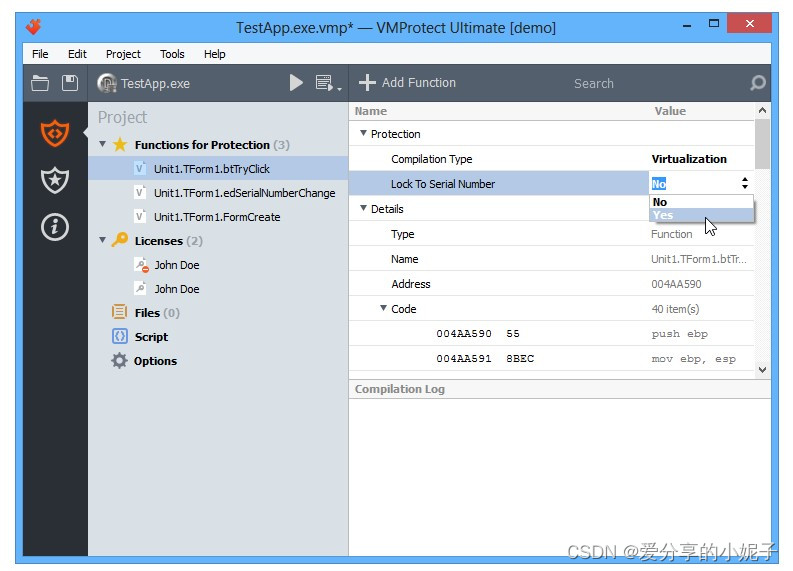793x571 pixels.
Task: Open the Help menu
Action: click(x=214, y=54)
